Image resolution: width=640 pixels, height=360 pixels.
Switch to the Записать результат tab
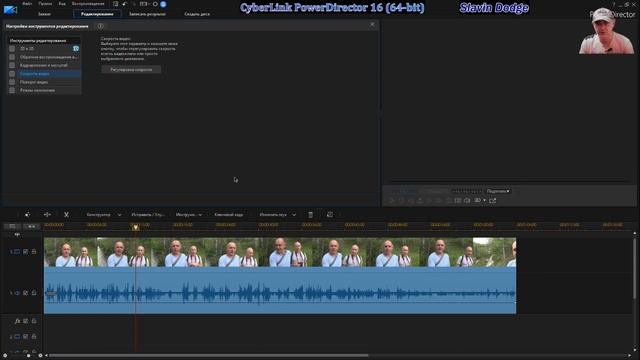pos(147,14)
